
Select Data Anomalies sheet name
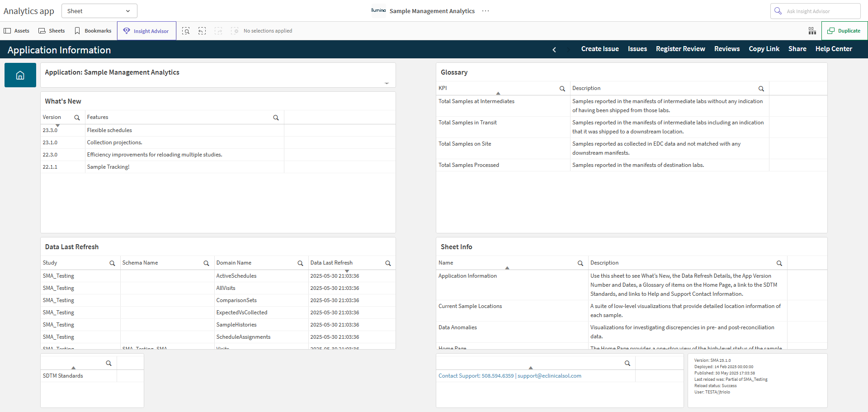tap(458, 327)
